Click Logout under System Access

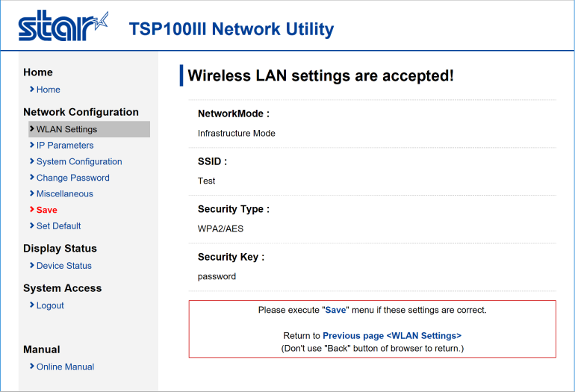pyautogui.click(x=50, y=305)
